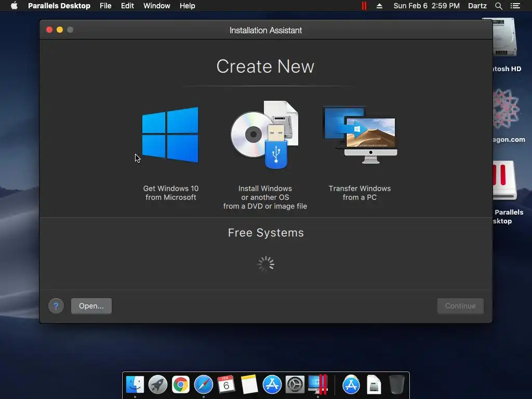Choose Install Windows from DVD or image icon
Screen dimensions: 532x399
pos(264,135)
